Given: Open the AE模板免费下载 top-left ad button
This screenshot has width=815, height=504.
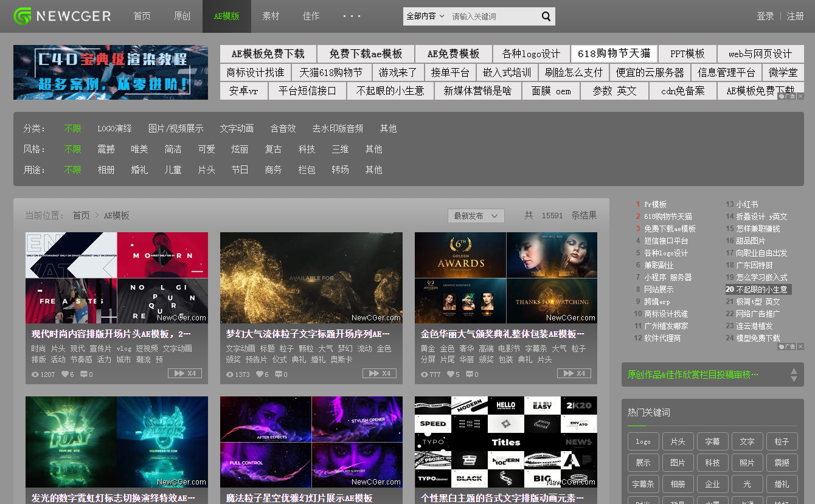Looking at the screenshot, I should [x=268, y=54].
